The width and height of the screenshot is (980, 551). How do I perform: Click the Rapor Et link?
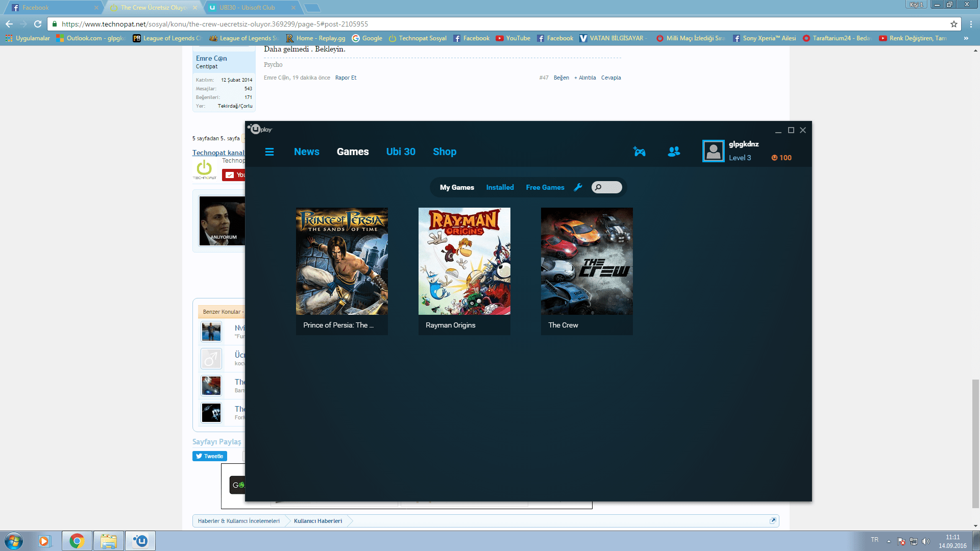tap(346, 78)
